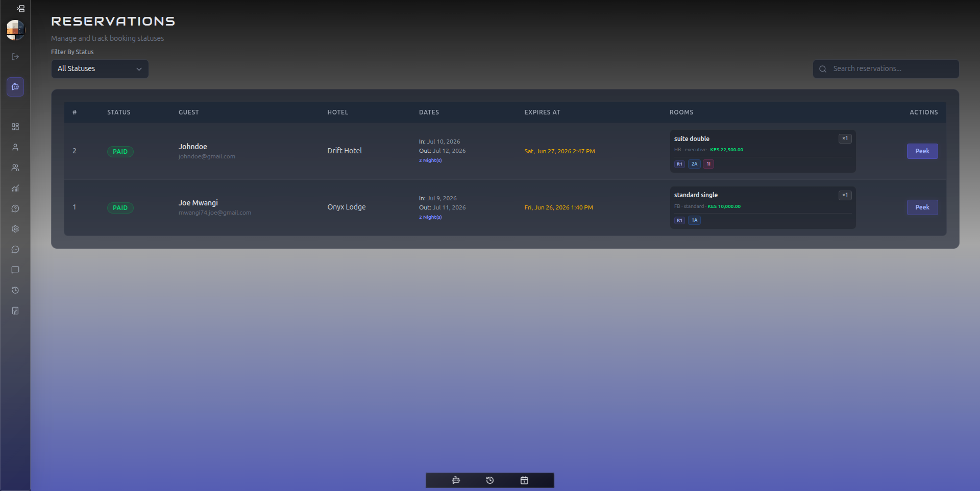This screenshot has width=980, height=491.
Task: Click the calendar icon in bottom dock
Action: click(524, 480)
